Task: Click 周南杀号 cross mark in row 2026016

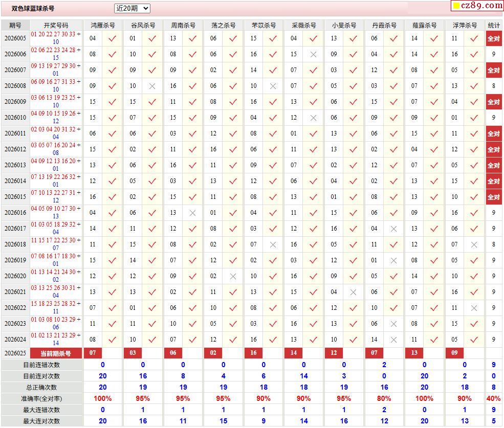Action: pos(192,213)
